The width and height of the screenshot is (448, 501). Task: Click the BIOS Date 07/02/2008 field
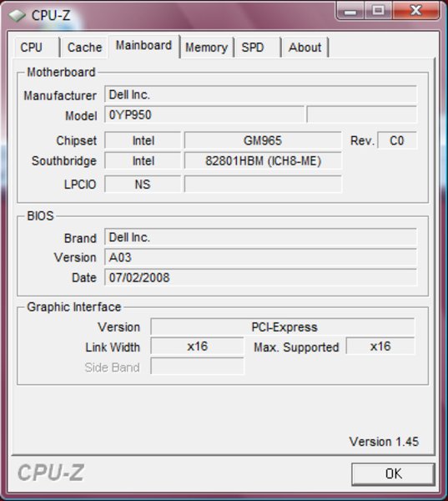(x=260, y=277)
